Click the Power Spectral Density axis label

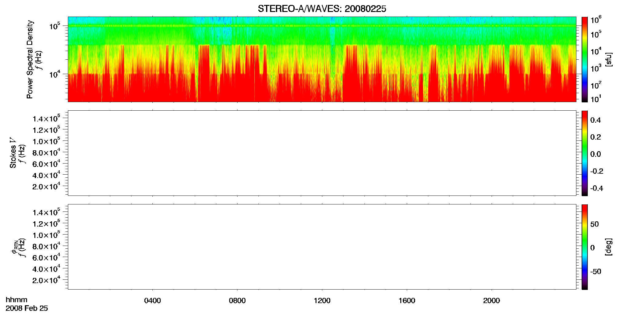(30, 59)
